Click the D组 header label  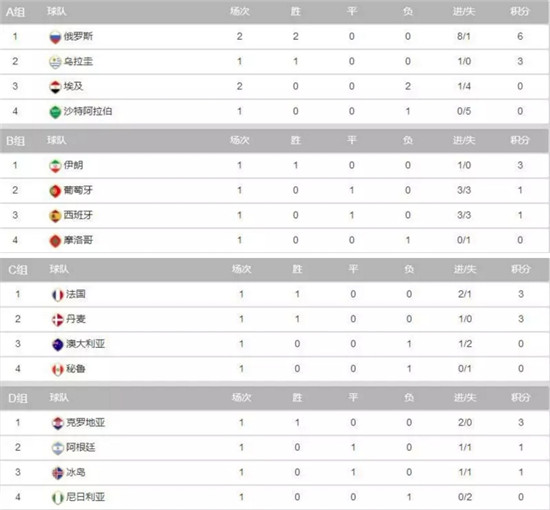coord(18,398)
